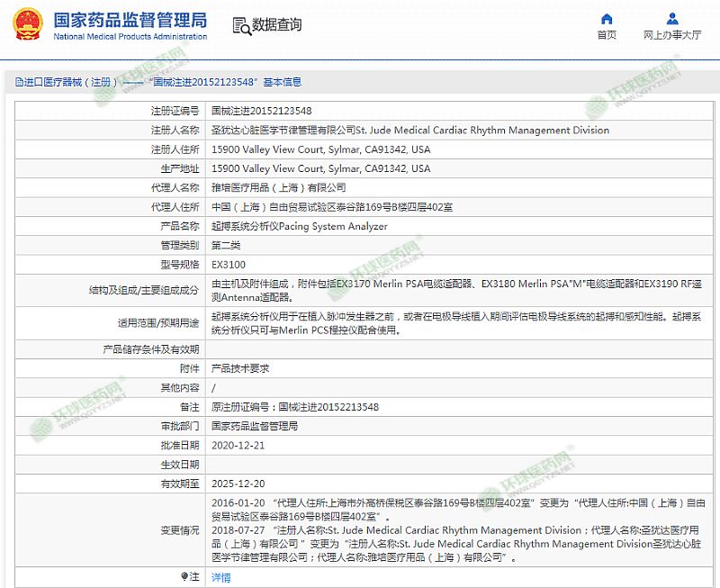
Task: Click the agent name 雅培医疗用品（上海）有限公司
Action: (x=278, y=187)
